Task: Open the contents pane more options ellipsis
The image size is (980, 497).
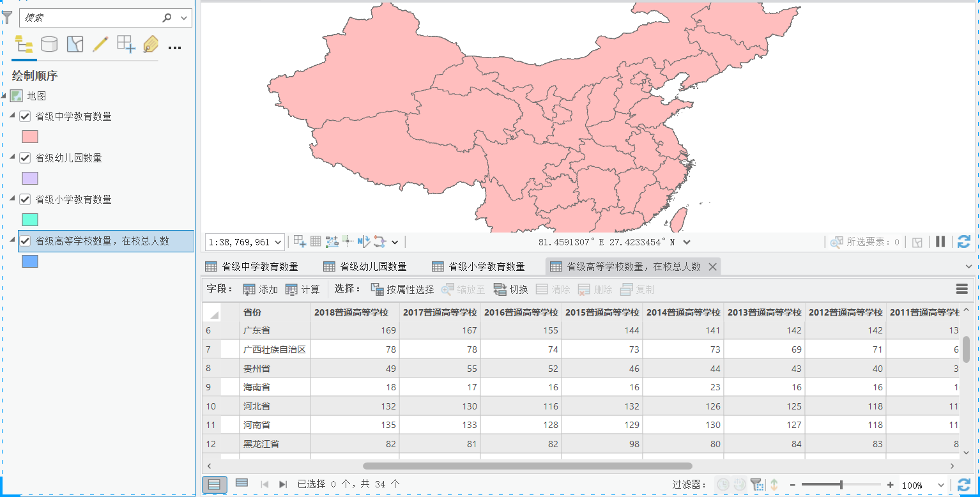Action: [175, 47]
